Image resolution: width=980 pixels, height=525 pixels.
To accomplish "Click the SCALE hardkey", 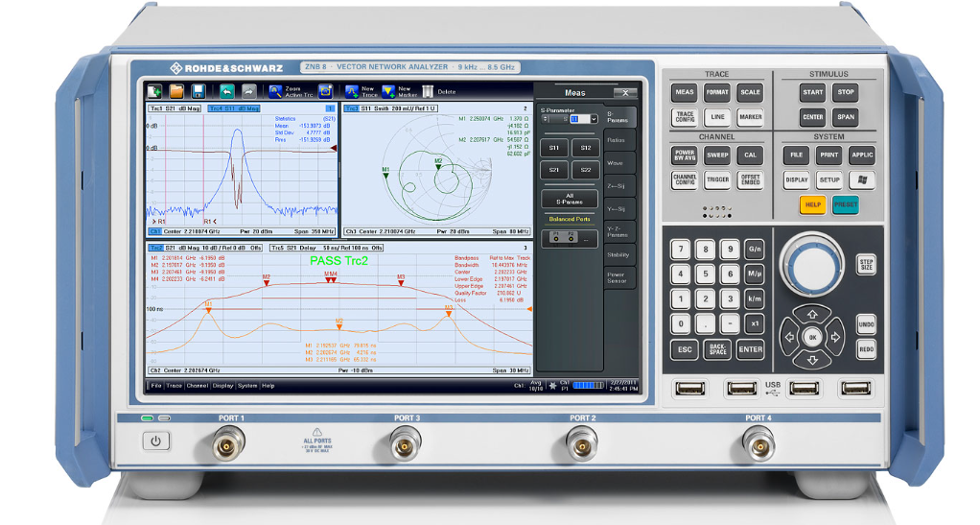I will [x=750, y=92].
